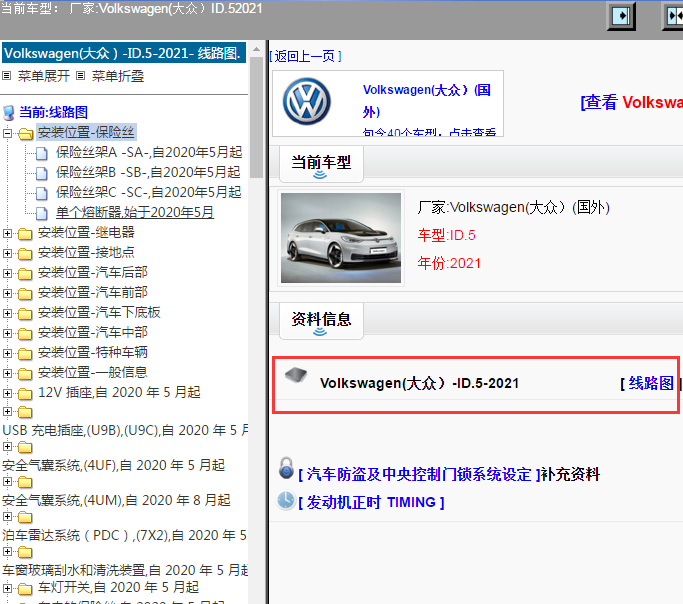Screen dimensions: 683x604
Task: Collapse the 安装位置-保险丝 tree node
Action: [7, 133]
